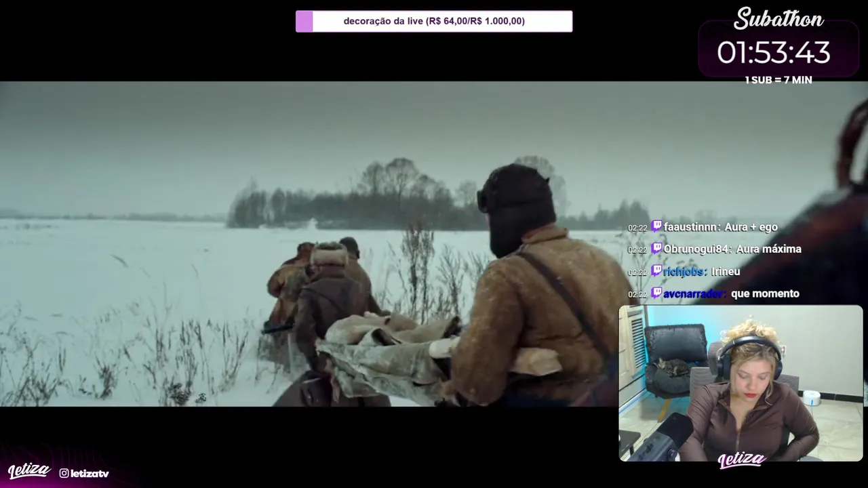Image resolution: width=868 pixels, height=488 pixels.
Task: Click the Twitch badge next to faaustinnn
Action: tap(656, 226)
